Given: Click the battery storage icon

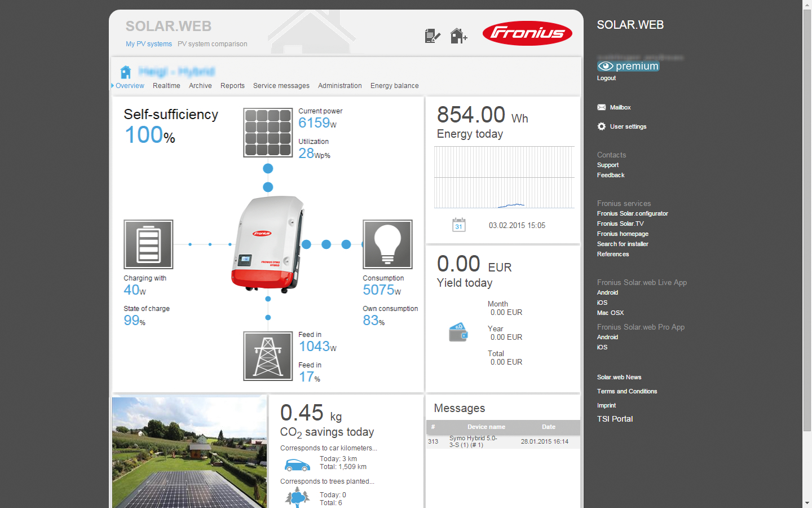Looking at the screenshot, I should click(x=148, y=244).
